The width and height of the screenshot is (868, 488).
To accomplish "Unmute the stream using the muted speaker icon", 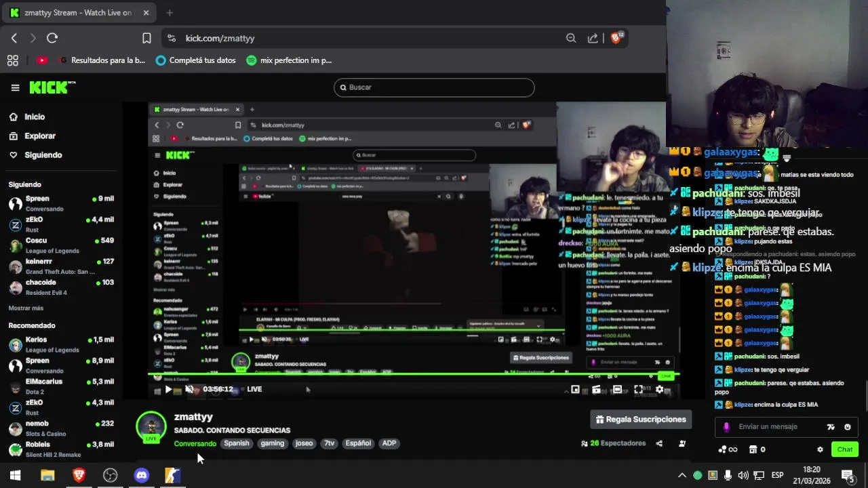I will click(189, 389).
